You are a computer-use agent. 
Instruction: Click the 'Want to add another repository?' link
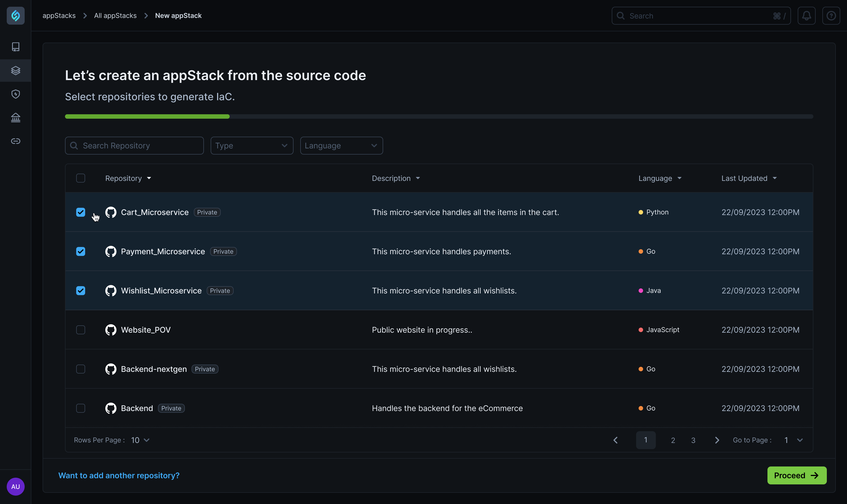pos(119,475)
